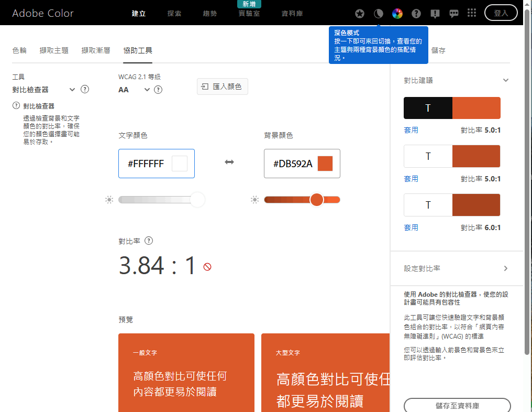Click the 匯入顏色 button

[222, 86]
